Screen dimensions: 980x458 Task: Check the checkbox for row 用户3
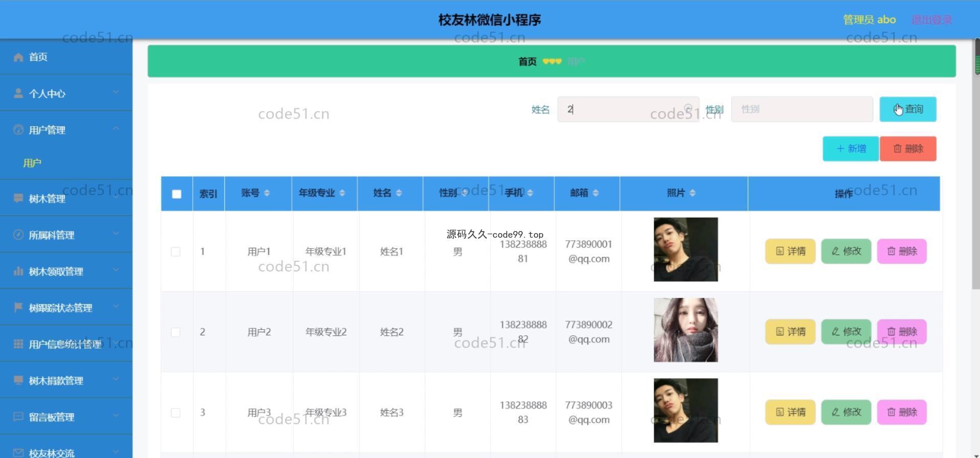[175, 413]
